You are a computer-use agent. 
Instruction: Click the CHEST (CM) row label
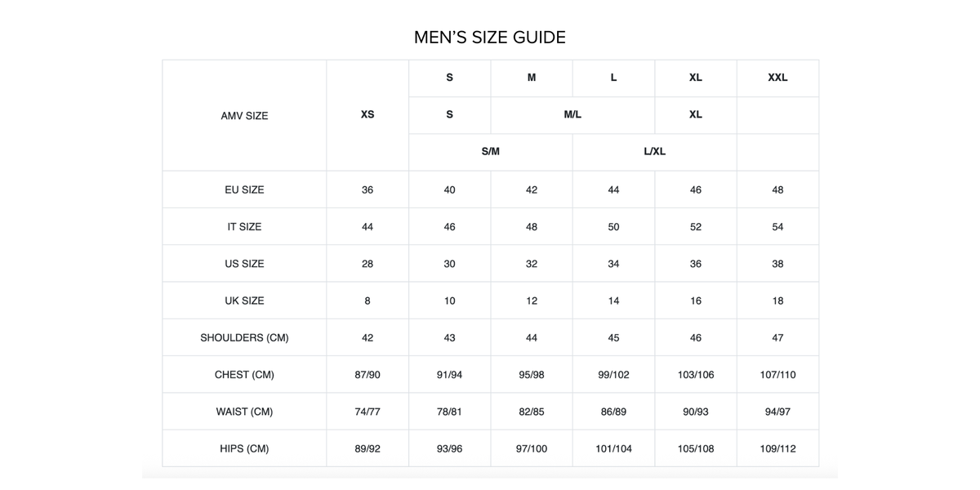(244, 375)
